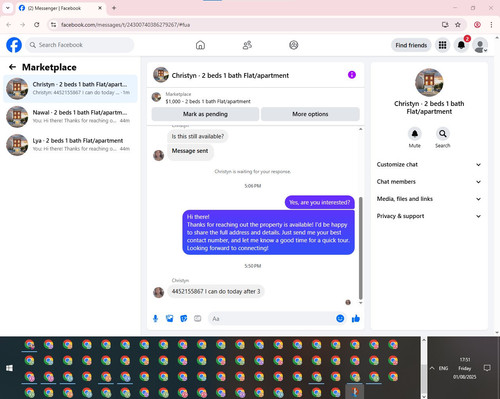Click More options button
The image size is (500, 399).
(x=310, y=114)
